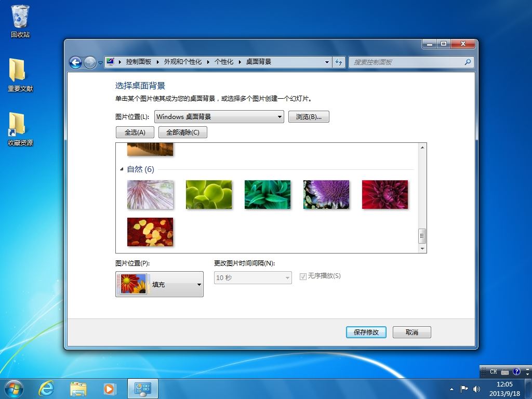Navigate to 个性化 breadcrumb
Image resolution: width=532 pixels, height=399 pixels.
pyautogui.click(x=223, y=62)
